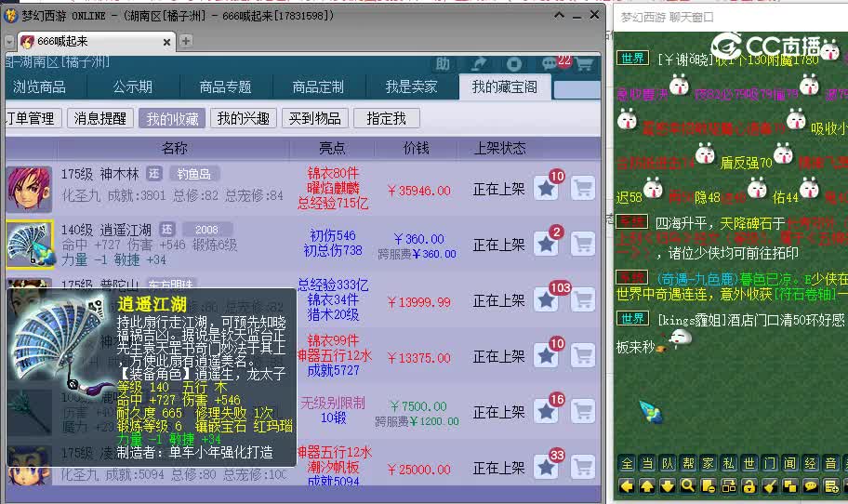Click magnifier search icon in chat toolbar
Image resolution: width=848 pixels, height=504 pixels.
(x=688, y=486)
